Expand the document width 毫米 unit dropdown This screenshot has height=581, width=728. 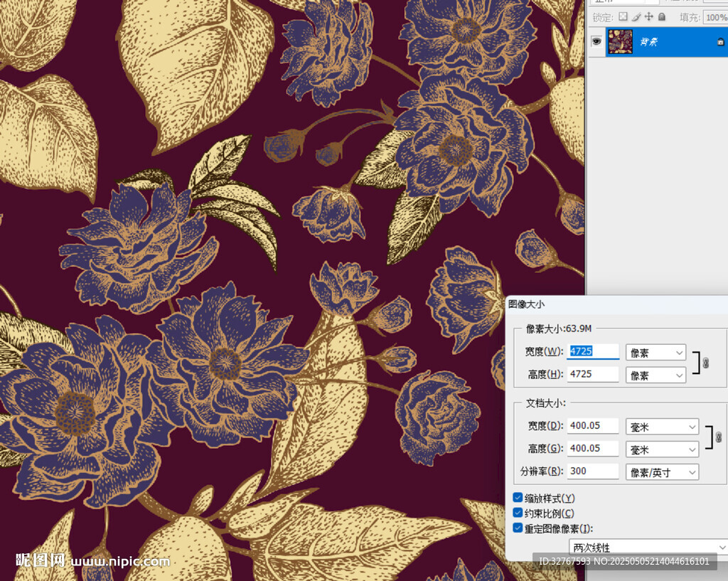click(x=662, y=427)
